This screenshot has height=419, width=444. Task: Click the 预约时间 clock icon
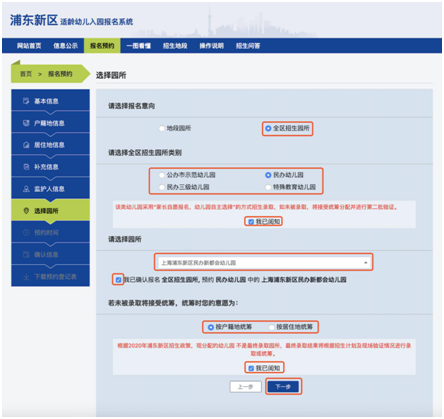(x=26, y=232)
